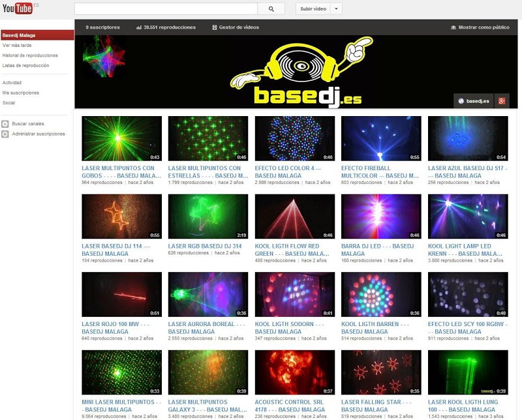This screenshot has width=522, height=420.
Task: Open Listas de reproducción
Action: point(25,66)
